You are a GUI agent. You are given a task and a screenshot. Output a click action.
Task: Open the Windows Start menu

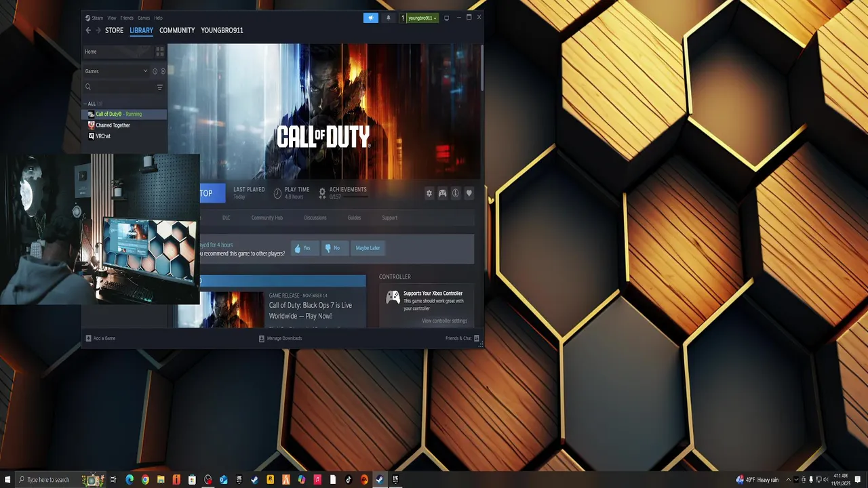tap(7, 480)
